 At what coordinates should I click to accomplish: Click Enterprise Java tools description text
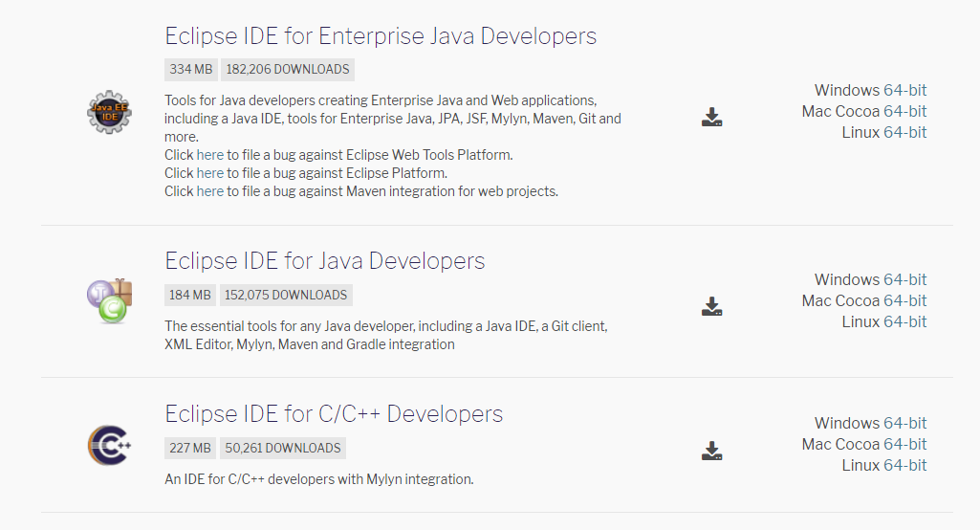point(393,119)
